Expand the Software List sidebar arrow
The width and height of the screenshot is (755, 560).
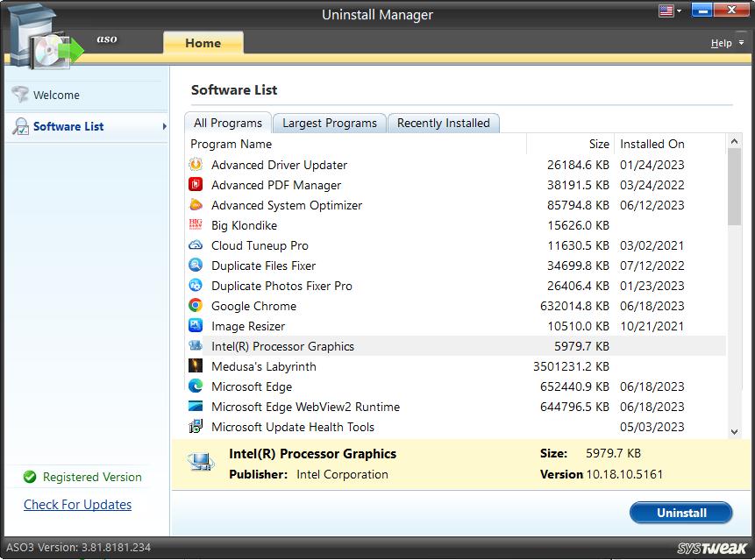pos(164,127)
